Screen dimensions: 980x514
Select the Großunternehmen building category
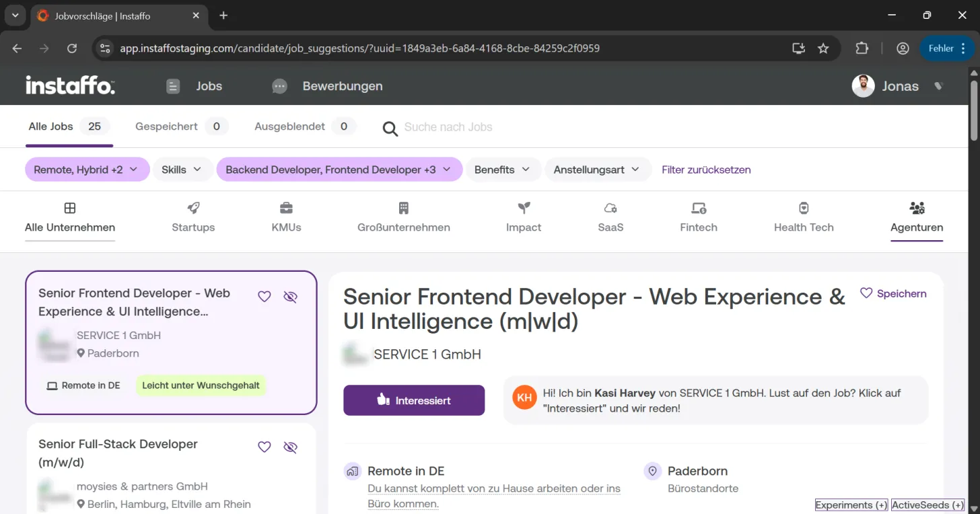(x=404, y=218)
